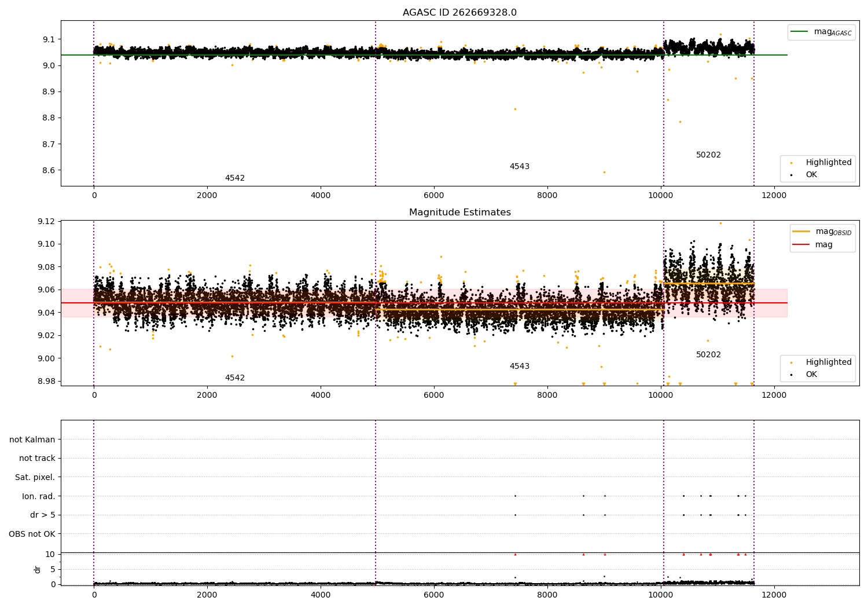Click the orange mag OBSID legend line

point(801,232)
